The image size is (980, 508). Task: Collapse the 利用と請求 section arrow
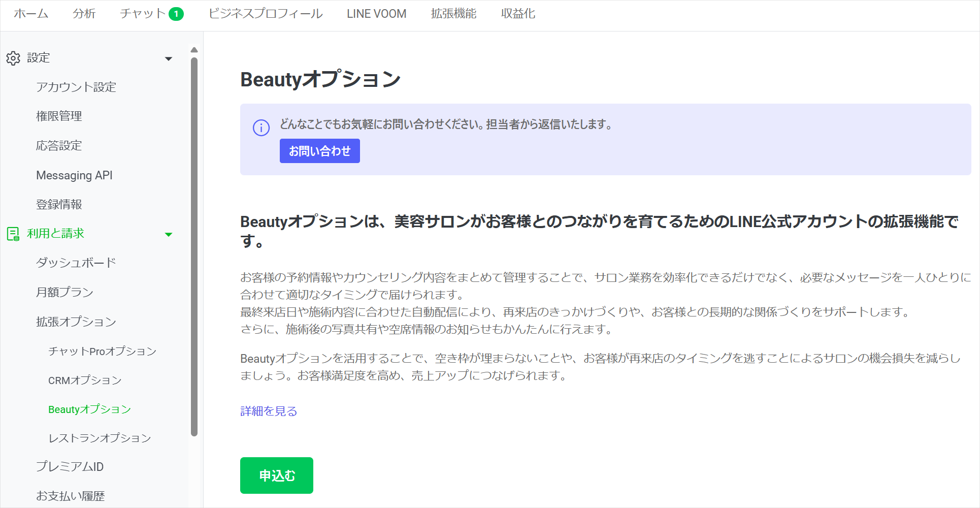click(x=169, y=234)
